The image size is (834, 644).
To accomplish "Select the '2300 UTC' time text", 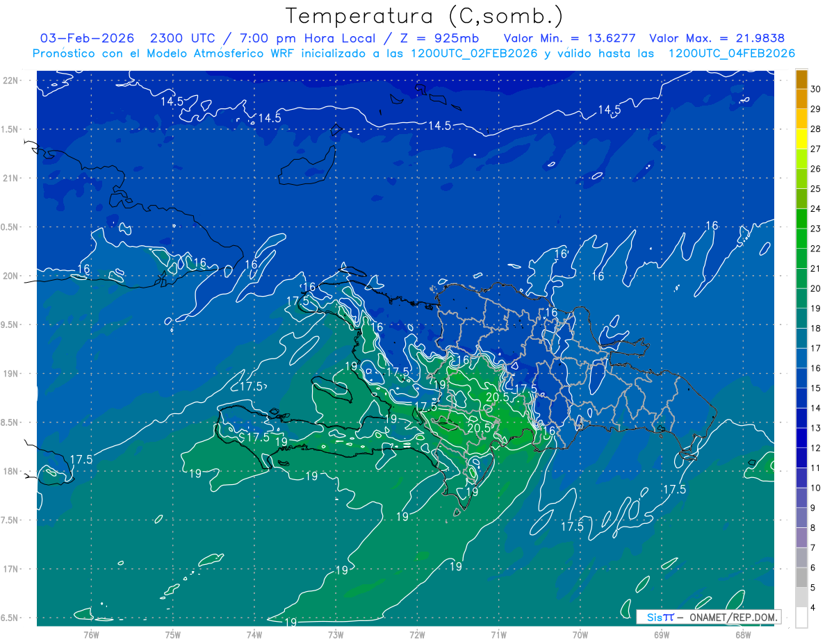I will point(185,38).
